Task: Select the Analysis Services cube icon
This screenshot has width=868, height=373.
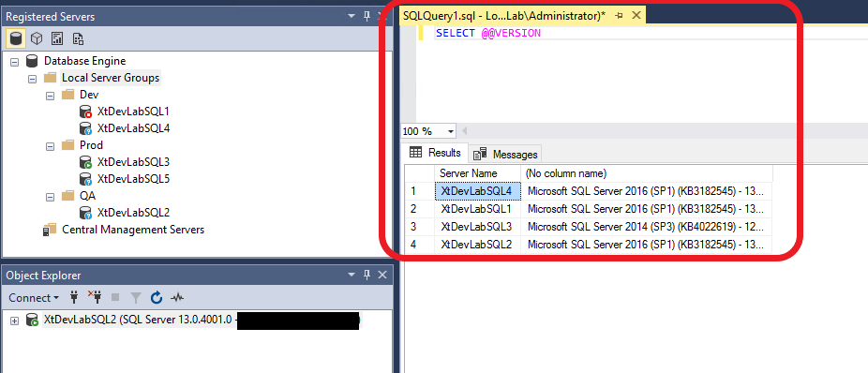Action: pyautogui.click(x=37, y=38)
